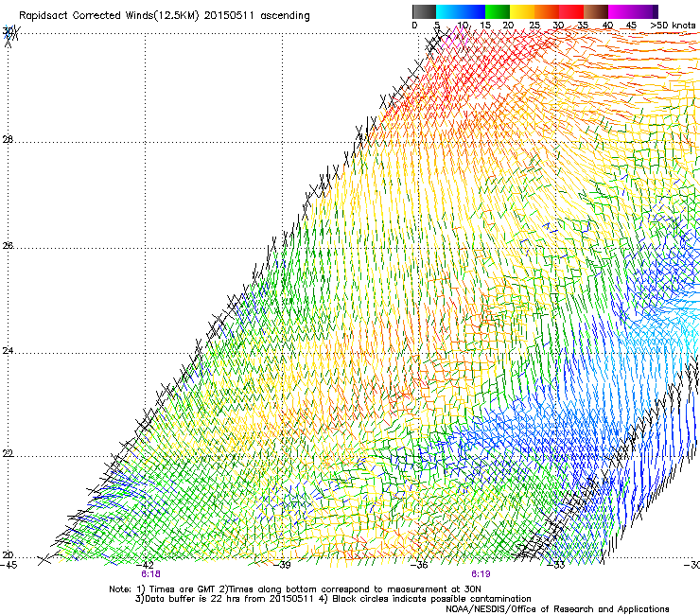Click the latitude label '28'
The image size is (700, 615).
tap(8, 140)
